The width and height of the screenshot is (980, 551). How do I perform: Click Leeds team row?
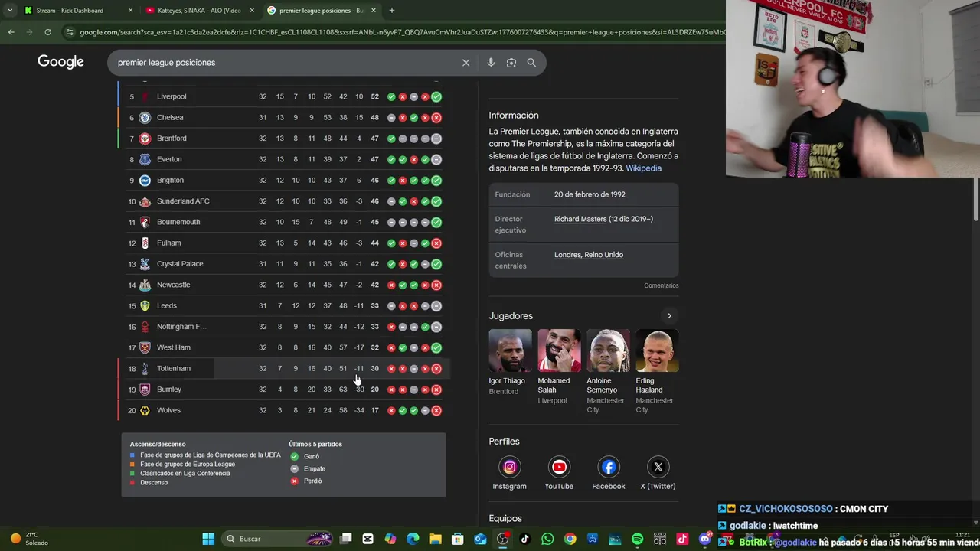(283, 305)
